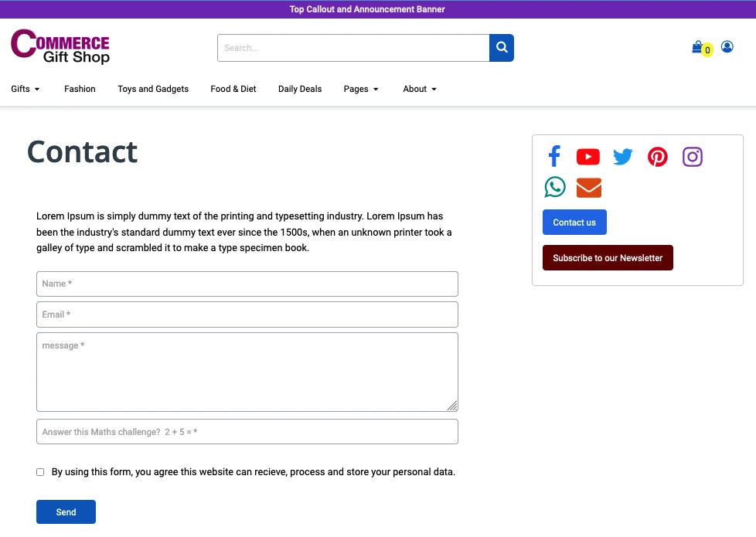The image size is (756, 537).
Task: Open the shopping cart icon
Action: coord(697,47)
